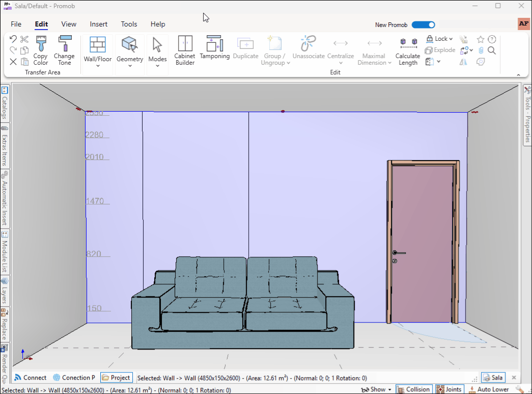Click the magnifier search icon in ribbon
532x394 pixels.
pos(492,50)
